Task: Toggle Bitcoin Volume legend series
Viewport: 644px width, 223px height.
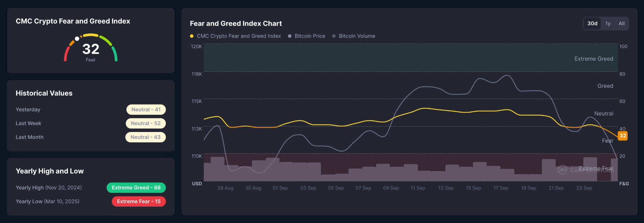Action: [x=354, y=36]
